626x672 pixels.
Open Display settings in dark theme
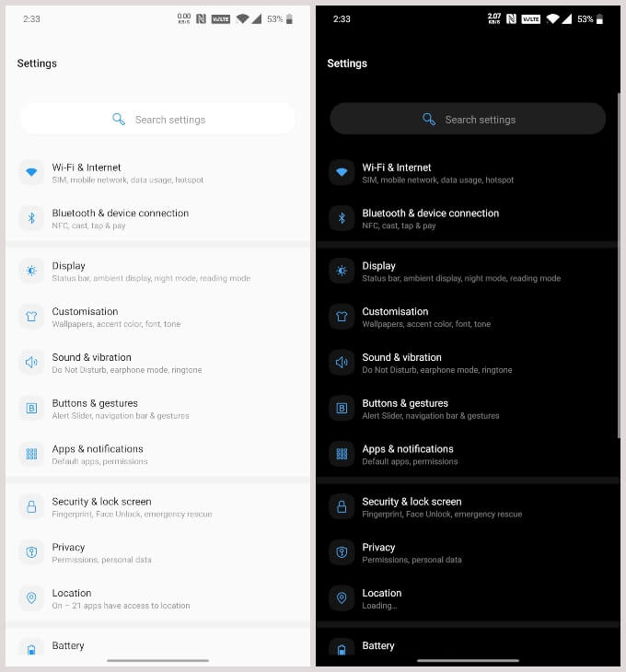[468, 272]
